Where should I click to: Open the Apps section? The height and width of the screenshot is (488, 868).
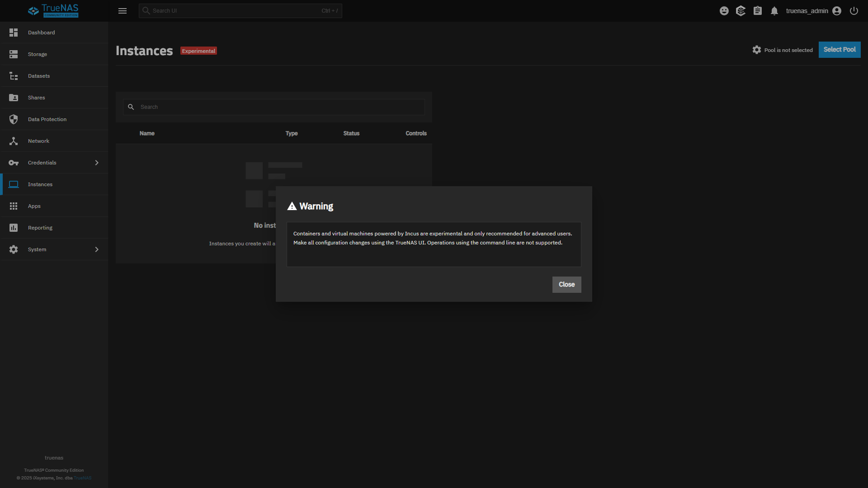coord(34,206)
